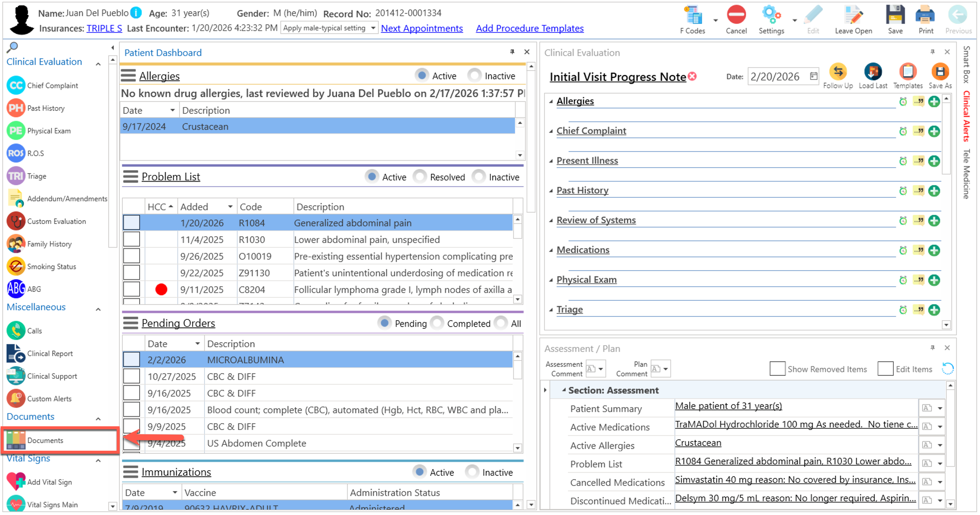Select Completed under Pending Orders
This screenshot has height=515, width=980.
pyautogui.click(x=438, y=323)
